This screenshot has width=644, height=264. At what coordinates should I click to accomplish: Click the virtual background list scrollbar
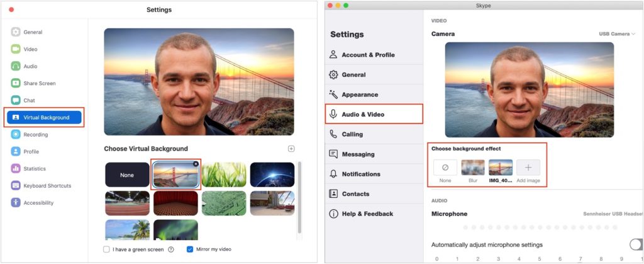coord(299,197)
